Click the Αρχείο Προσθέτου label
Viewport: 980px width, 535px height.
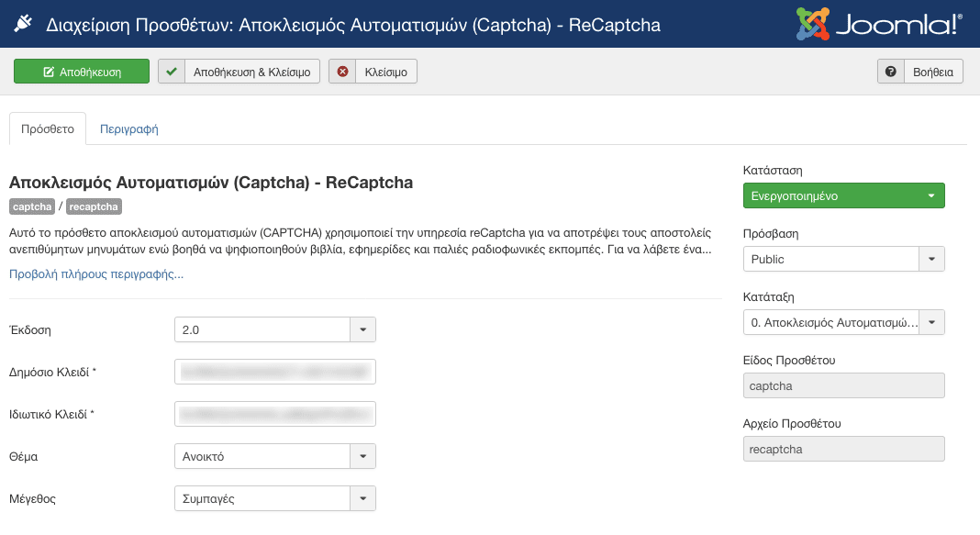point(792,423)
